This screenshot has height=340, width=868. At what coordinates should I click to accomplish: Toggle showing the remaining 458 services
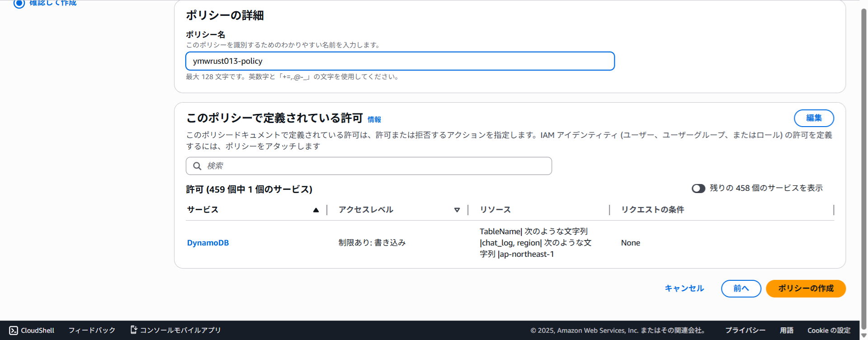tap(698, 189)
